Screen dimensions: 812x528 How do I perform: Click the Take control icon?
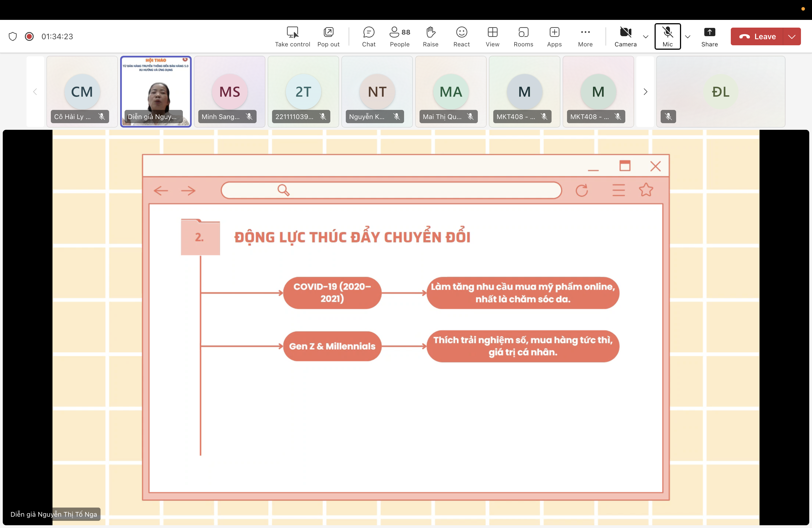[x=292, y=36]
